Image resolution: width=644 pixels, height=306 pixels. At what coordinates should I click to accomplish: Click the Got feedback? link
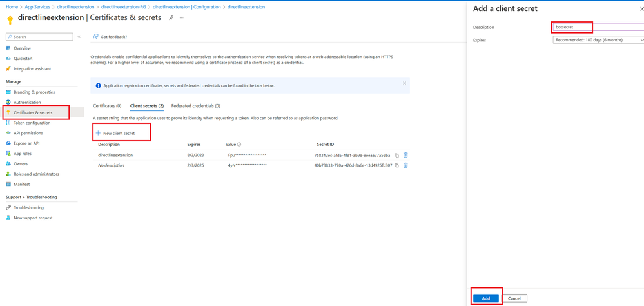tap(113, 37)
